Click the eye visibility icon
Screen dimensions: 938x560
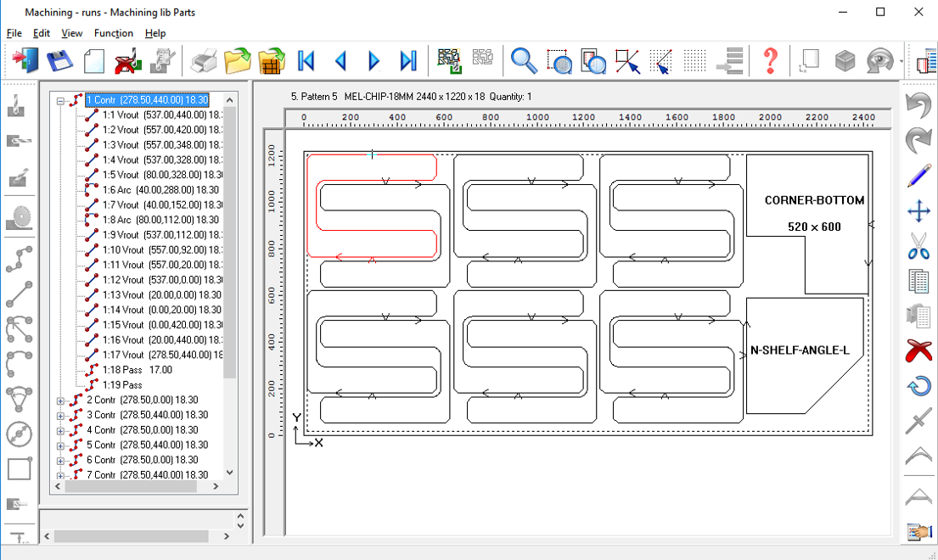pos(879,60)
